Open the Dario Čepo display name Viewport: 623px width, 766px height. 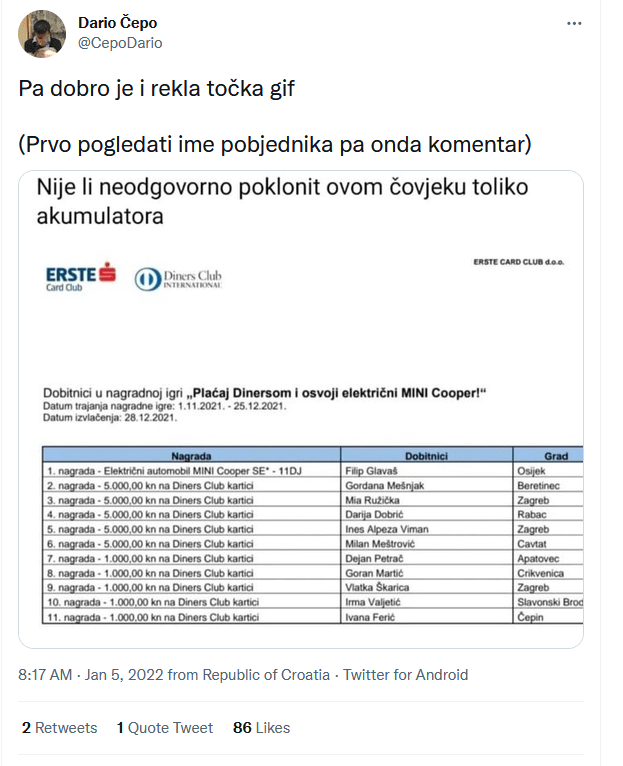(117, 23)
